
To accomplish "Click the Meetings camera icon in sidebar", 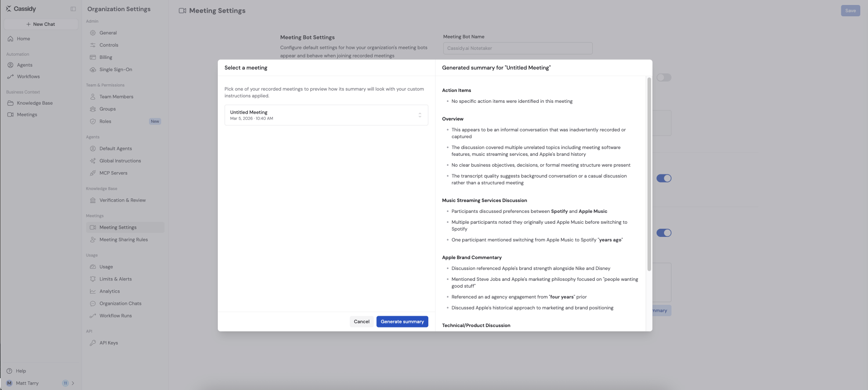I will (10, 115).
